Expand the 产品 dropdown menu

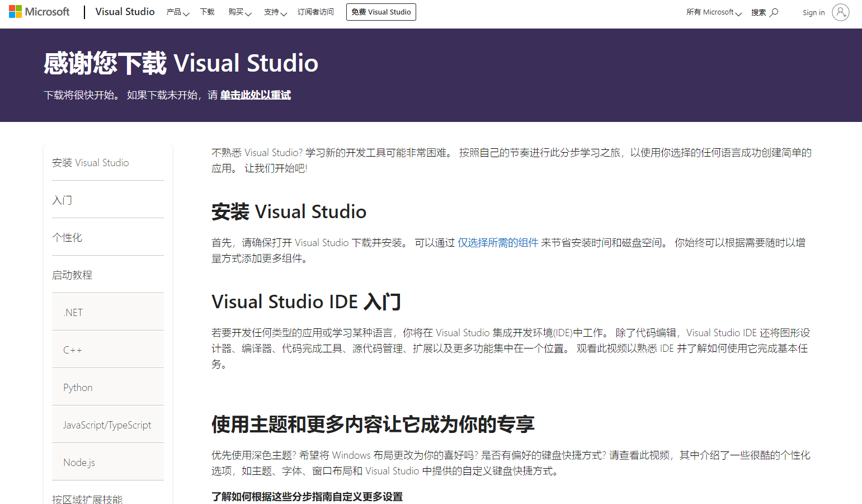(177, 12)
